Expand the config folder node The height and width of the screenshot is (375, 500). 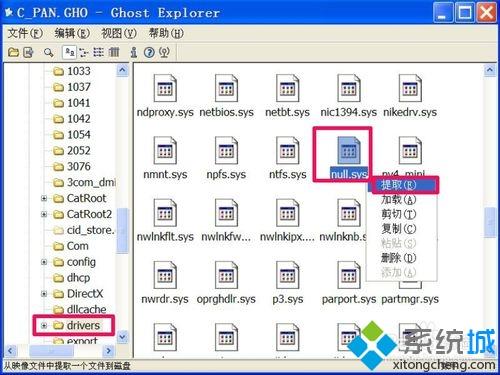44,262
